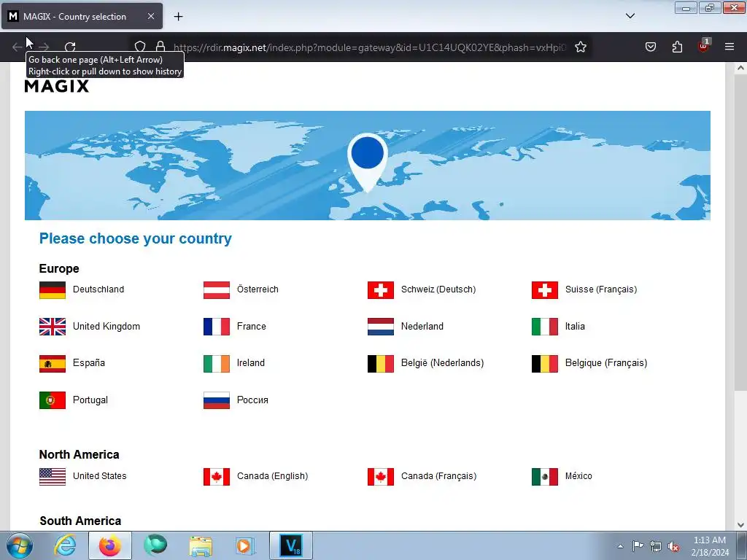Choose the Italia link
This screenshot has height=560, width=747.
(x=575, y=326)
